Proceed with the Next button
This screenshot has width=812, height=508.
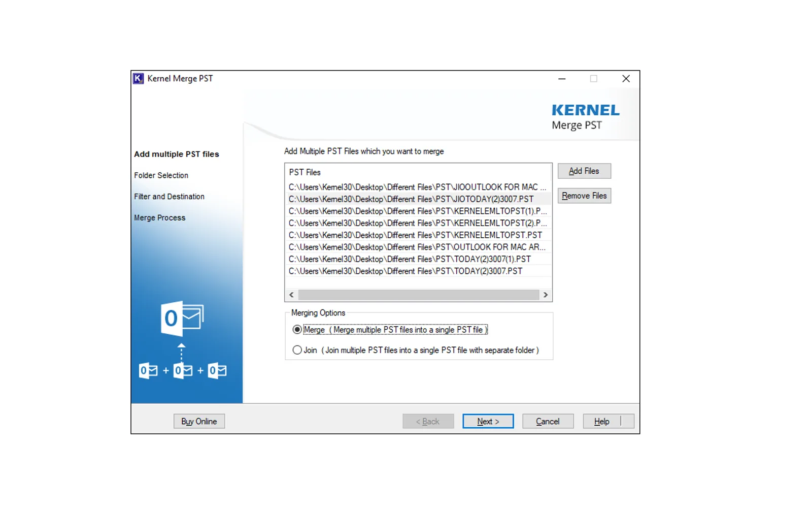(488, 421)
